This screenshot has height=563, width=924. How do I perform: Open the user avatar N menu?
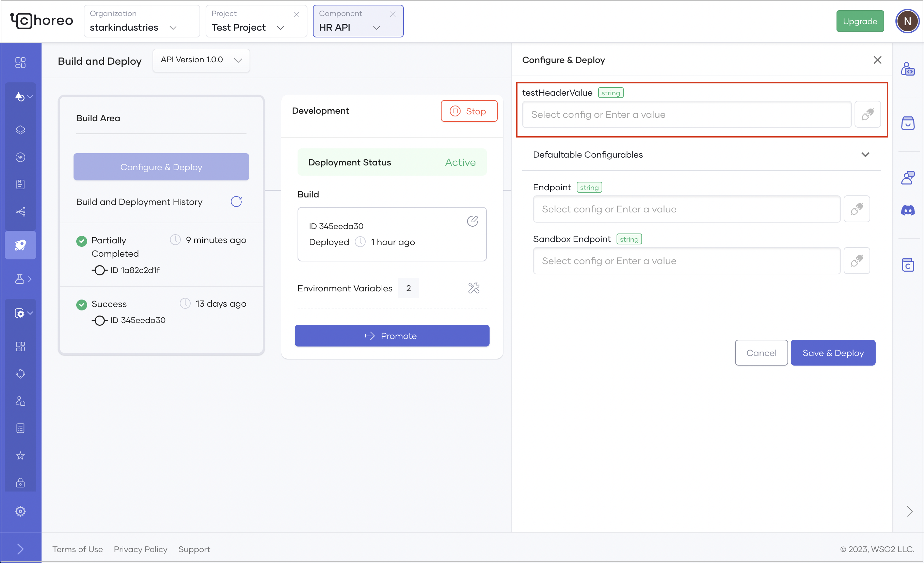907,21
